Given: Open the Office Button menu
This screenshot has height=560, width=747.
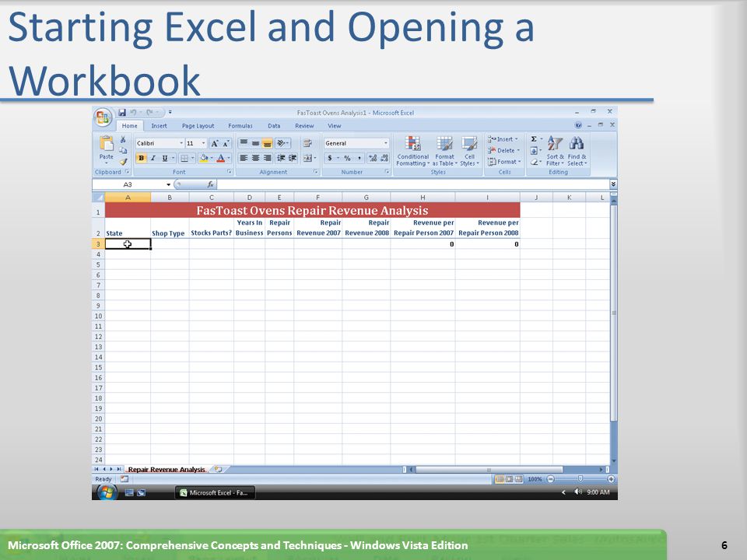Looking at the screenshot, I should (103, 117).
